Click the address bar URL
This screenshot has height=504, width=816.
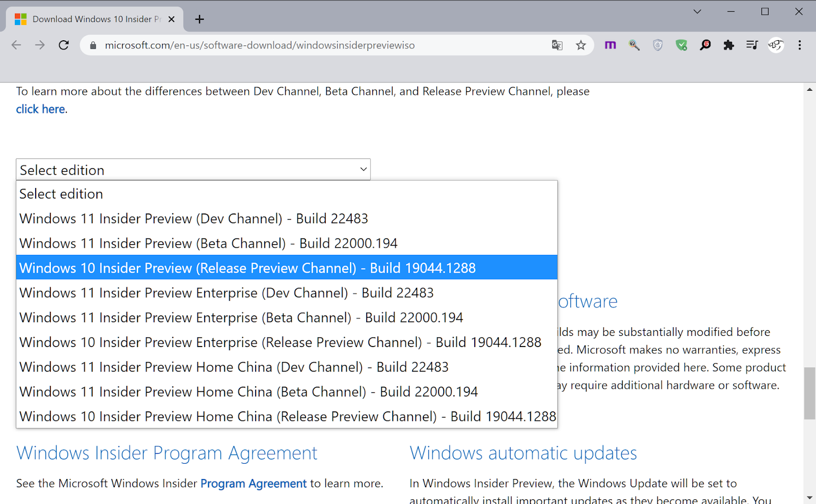(260, 45)
